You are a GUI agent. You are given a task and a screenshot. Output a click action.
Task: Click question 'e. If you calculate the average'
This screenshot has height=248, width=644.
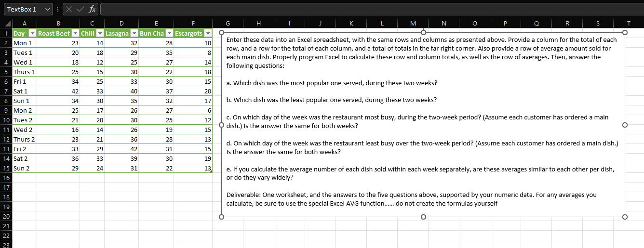[420, 173]
